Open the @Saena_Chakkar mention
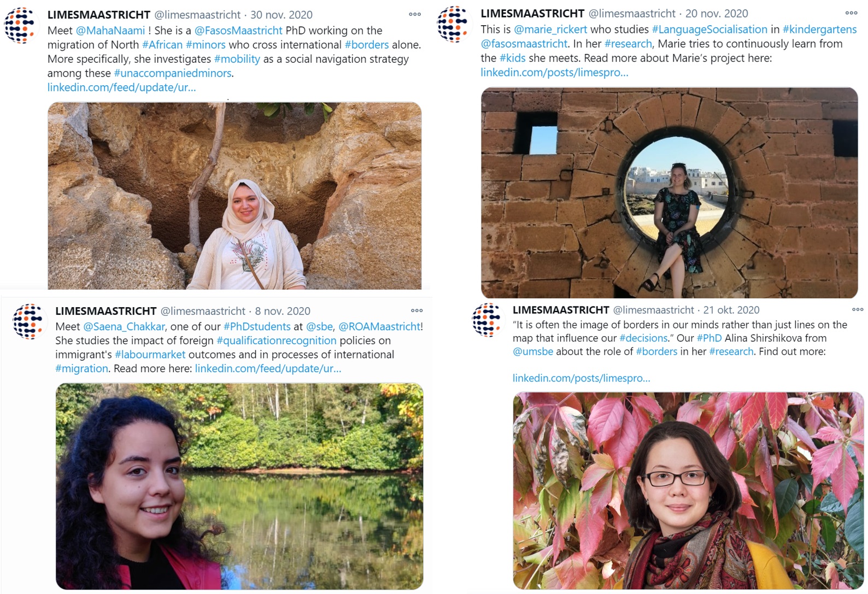 tap(124, 327)
